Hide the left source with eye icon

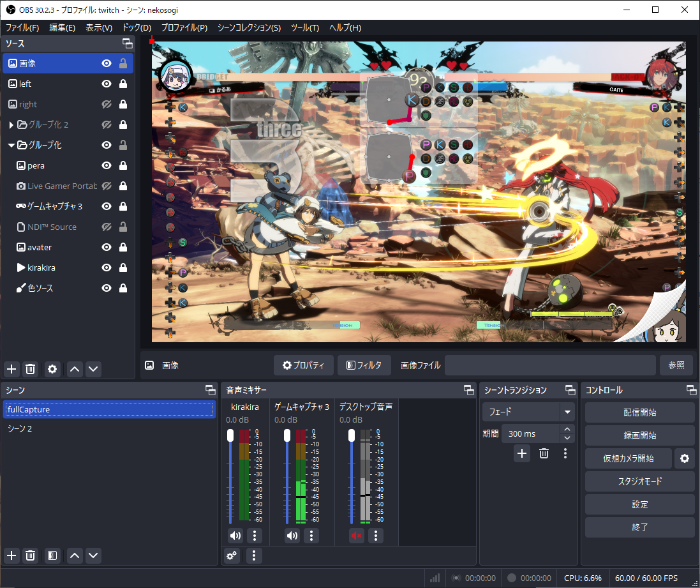click(107, 84)
